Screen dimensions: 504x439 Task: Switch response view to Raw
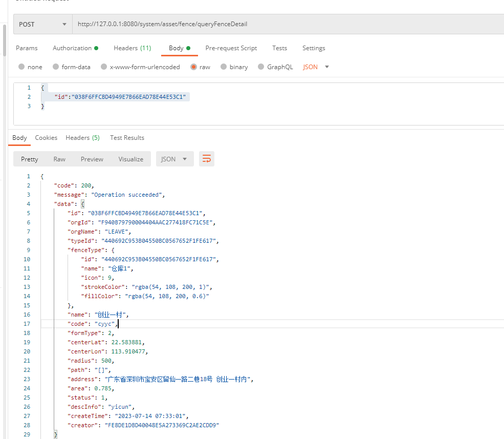(59, 159)
